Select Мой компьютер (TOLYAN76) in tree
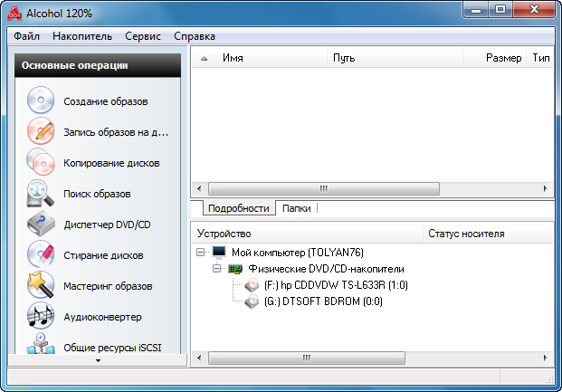The height and width of the screenshot is (392, 562). 298,253
